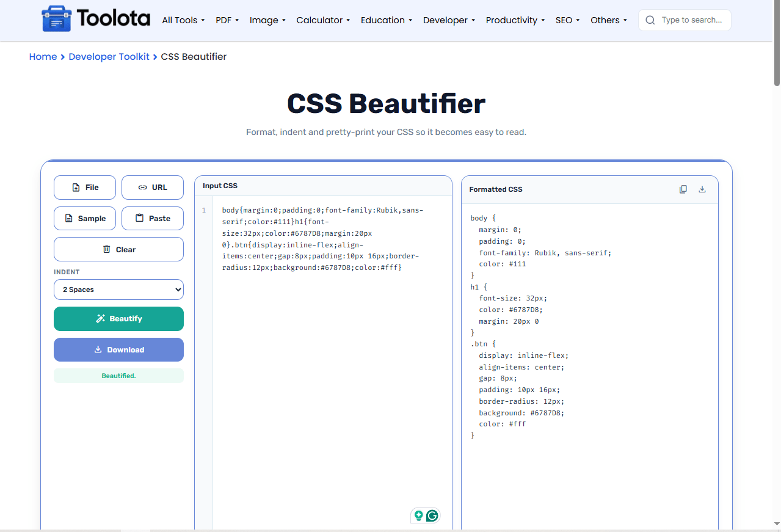Viewport: 781px width, 532px height.
Task: Click the '.btn {' line in formatted output
Action: [x=483, y=344]
